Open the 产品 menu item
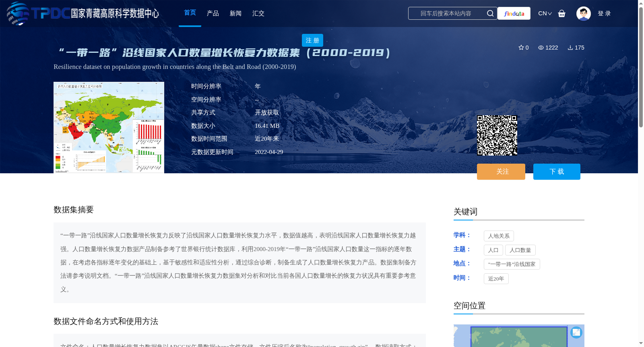Viewport: 644px width, 347px height. 213,13
